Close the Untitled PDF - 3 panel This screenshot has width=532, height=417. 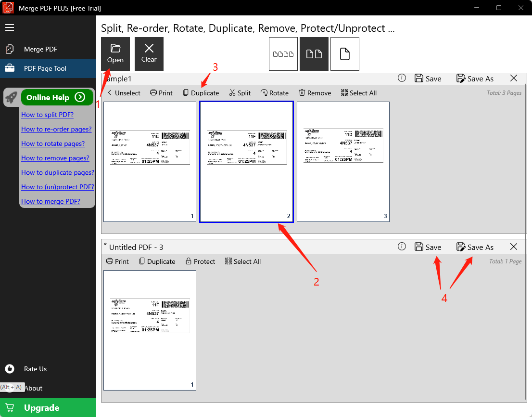(514, 247)
